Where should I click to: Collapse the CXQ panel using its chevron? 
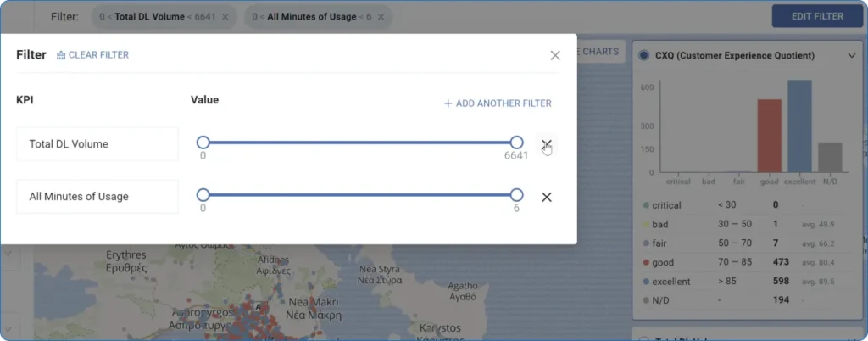tap(852, 56)
